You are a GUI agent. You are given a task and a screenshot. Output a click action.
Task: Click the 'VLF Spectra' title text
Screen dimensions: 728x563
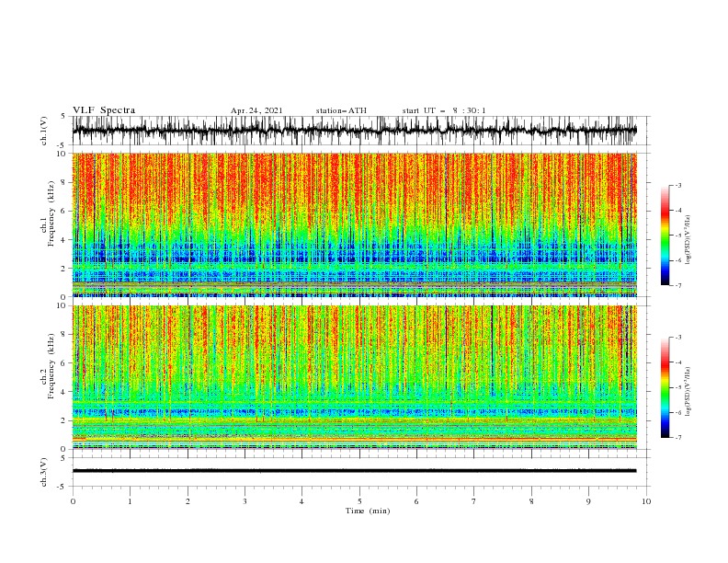click(104, 110)
